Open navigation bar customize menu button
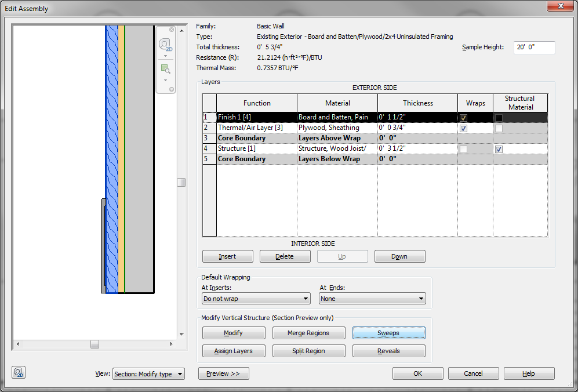This screenshot has height=392, width=578. click(172, 89)
